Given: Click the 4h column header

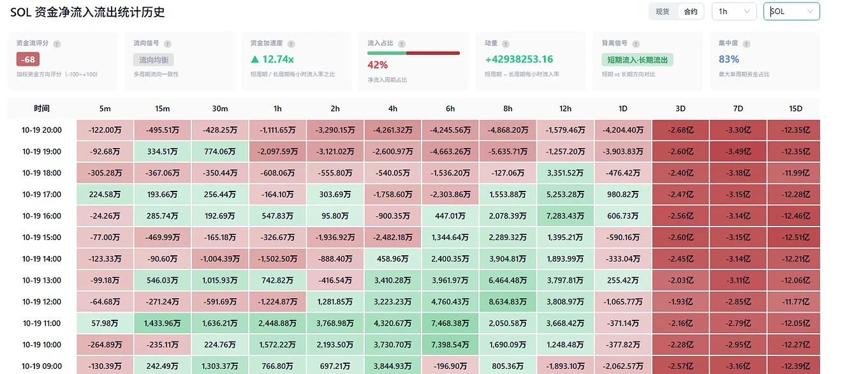Looking at the screenshot, I should tap(393, 108).
